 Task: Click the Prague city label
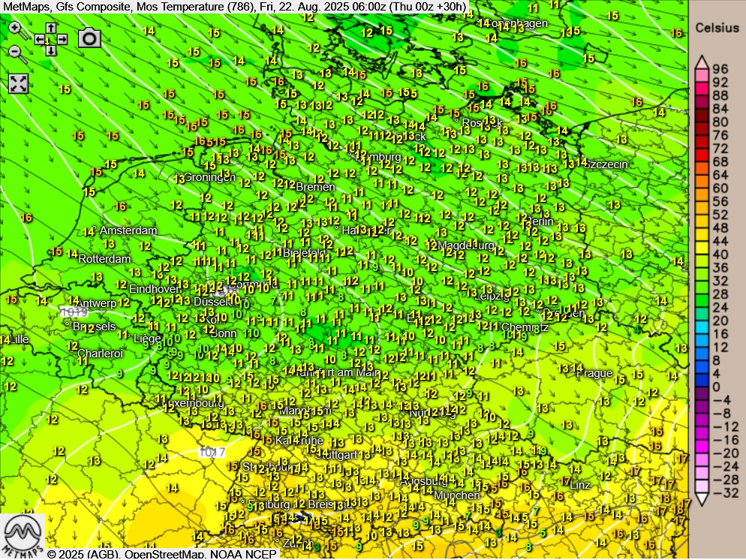click(x=594, y=373)
